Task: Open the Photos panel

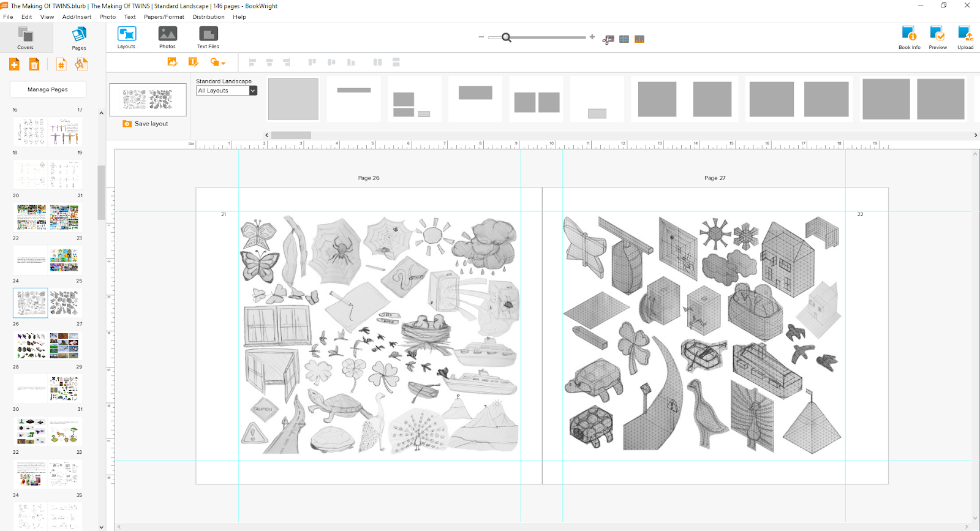Action: [x=167, y=37]
